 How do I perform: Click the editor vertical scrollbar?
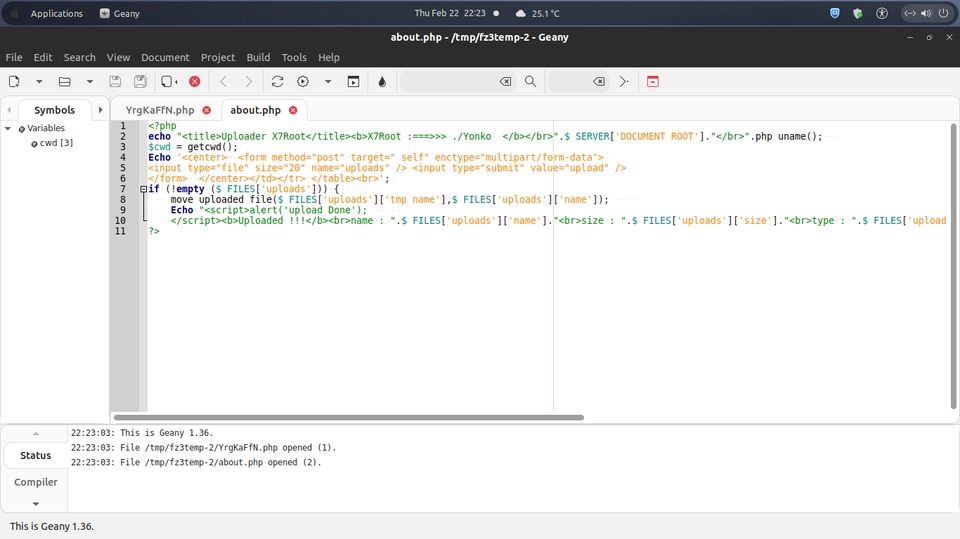click(x=953, y=266)
